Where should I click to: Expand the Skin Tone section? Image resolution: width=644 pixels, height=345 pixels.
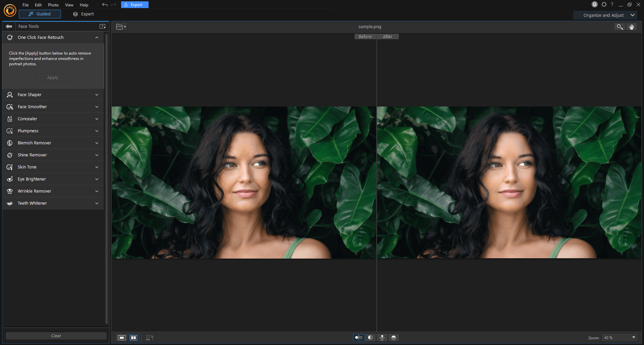pos(97,167)
